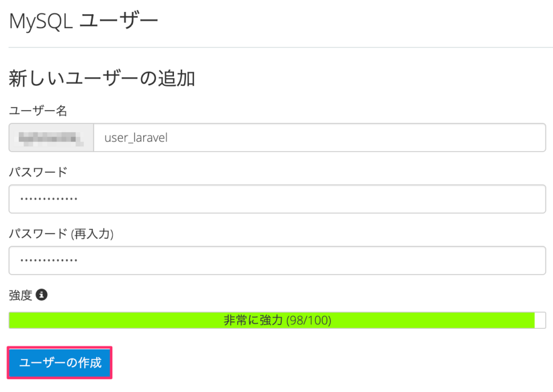Click the masked dots in re-entry password field
Image resolution: width=553 pixels, height=392 pixels.
point(49,261)
